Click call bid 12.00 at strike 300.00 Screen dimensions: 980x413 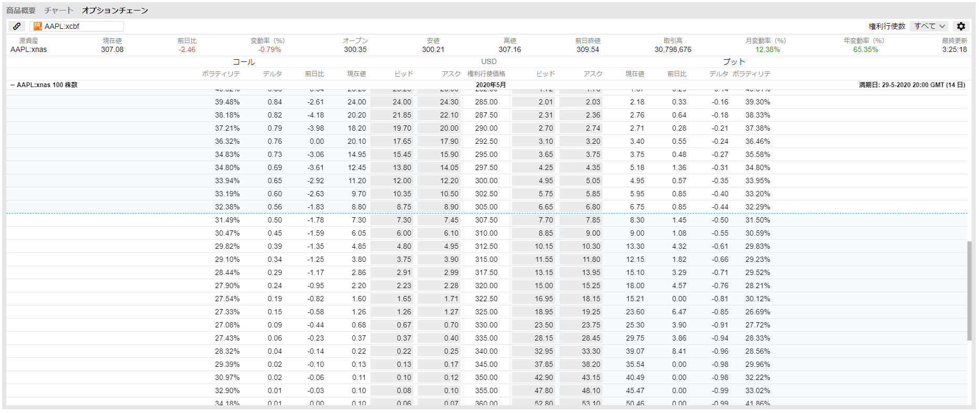(x=392, y=181)
